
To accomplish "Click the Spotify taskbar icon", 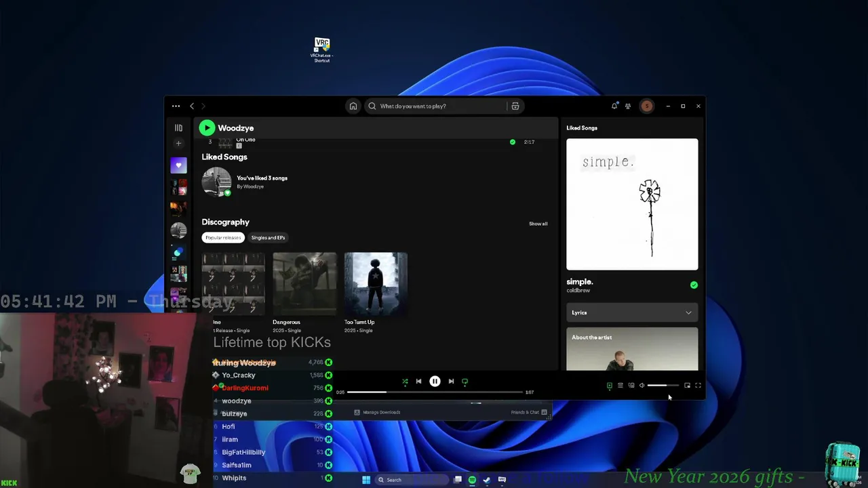I will [472, 480].
